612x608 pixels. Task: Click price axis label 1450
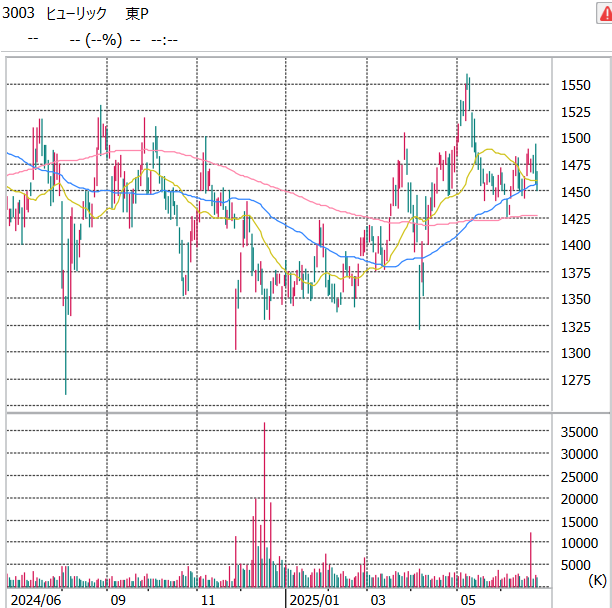[x=576, y=192]
